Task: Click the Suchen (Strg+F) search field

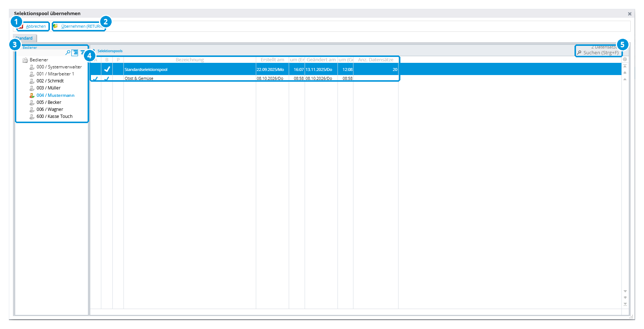Action: click(x=598, y=53)
